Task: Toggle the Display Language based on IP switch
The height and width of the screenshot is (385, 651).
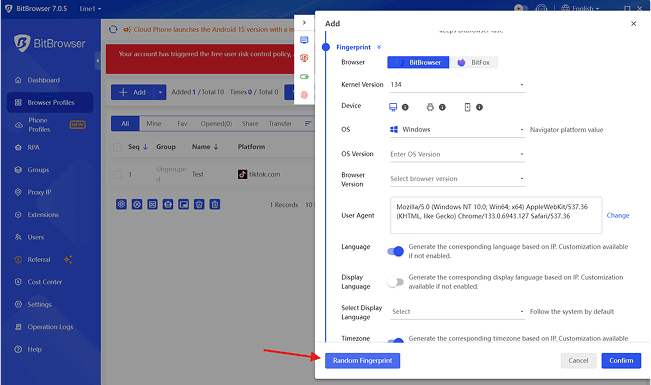Action: 395,282
